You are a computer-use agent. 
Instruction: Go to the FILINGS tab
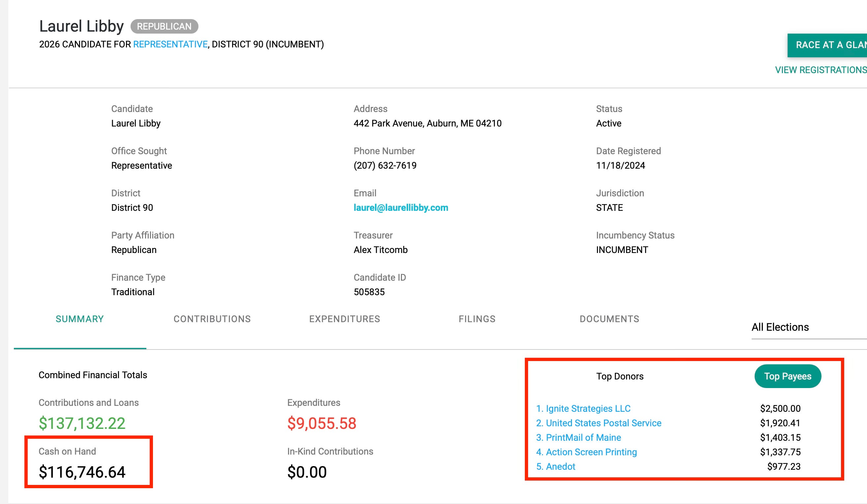click(477, 319)
